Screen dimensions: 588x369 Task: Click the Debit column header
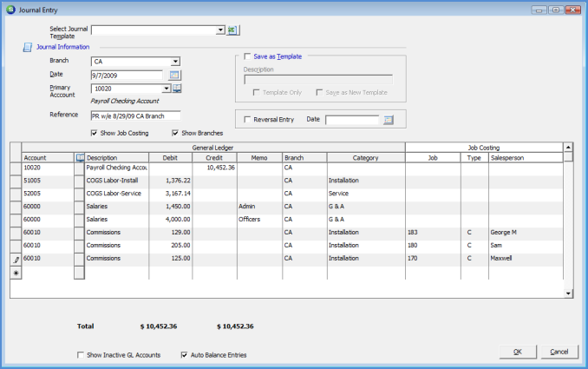click(x=170, y=158)
